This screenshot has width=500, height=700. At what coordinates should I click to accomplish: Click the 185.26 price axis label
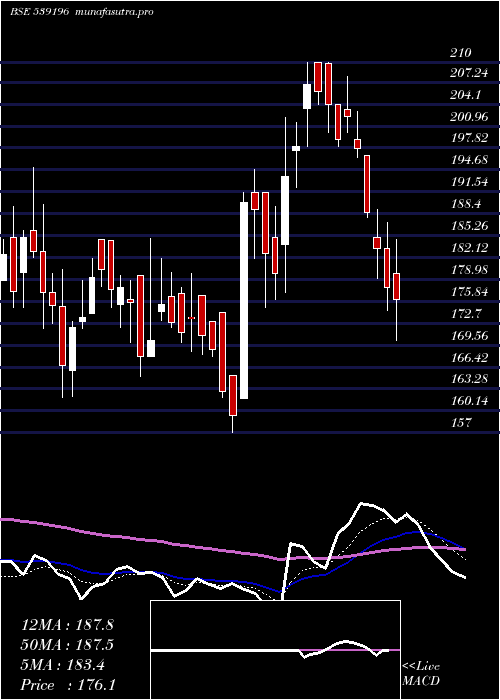click(x=469, y=226)
